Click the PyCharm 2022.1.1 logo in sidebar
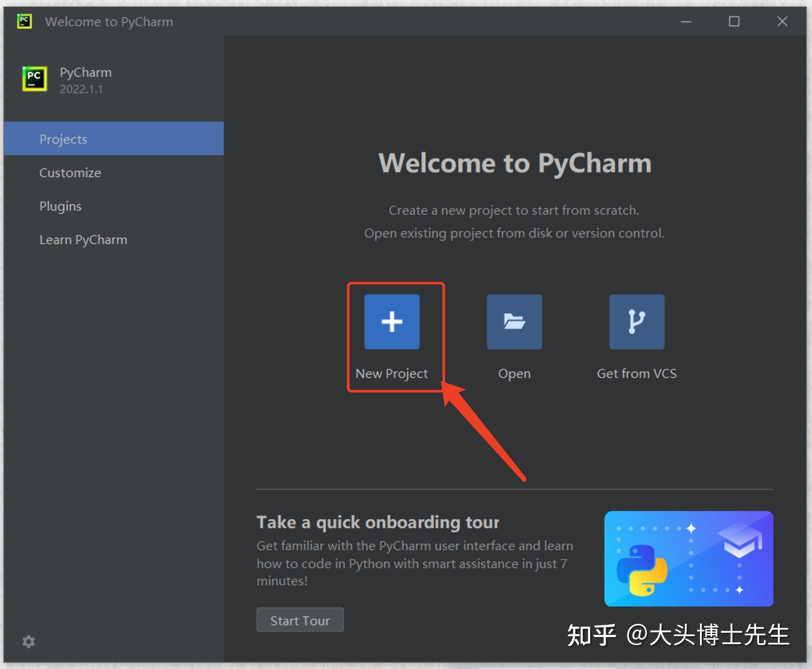 point(34,79)
